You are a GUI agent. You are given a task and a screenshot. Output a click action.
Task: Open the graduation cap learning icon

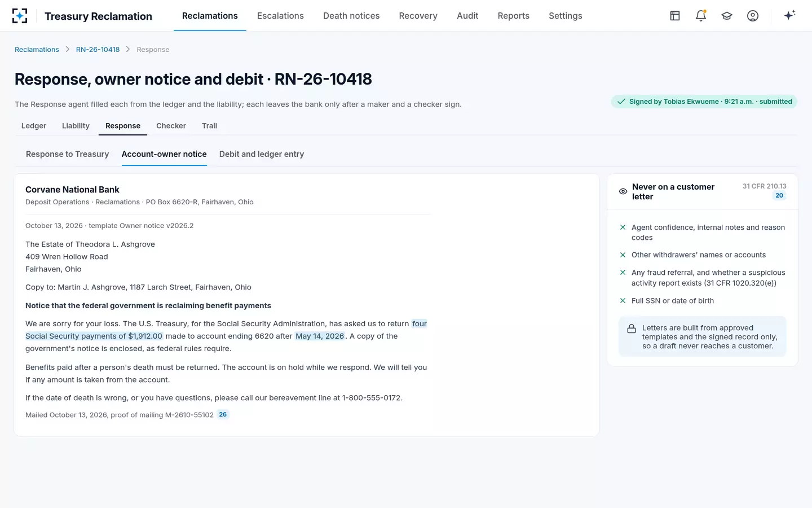[727, 16]
